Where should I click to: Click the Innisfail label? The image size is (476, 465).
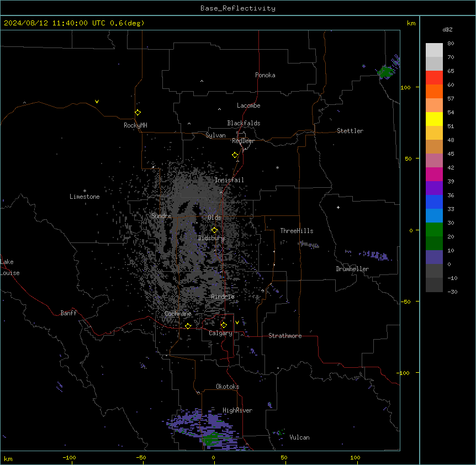[x=229, y=180]
